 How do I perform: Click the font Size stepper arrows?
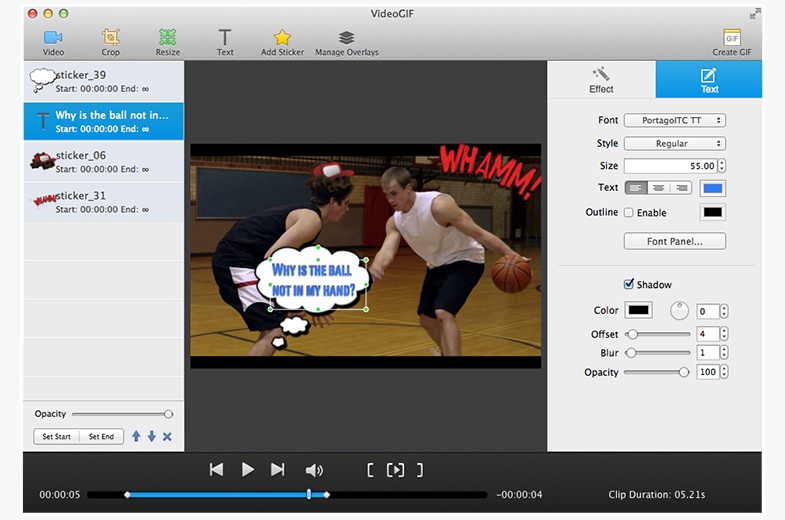721,166
